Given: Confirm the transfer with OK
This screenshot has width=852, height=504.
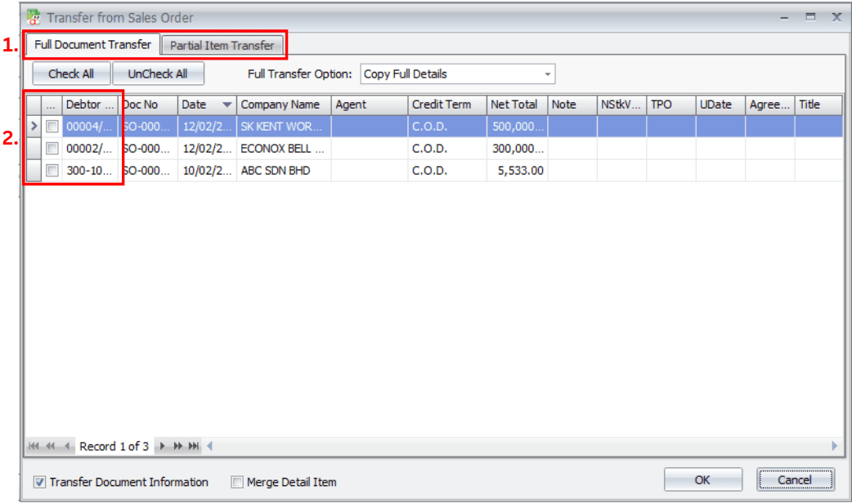Looking at the screenshot, I should click(x=702, y=479).
